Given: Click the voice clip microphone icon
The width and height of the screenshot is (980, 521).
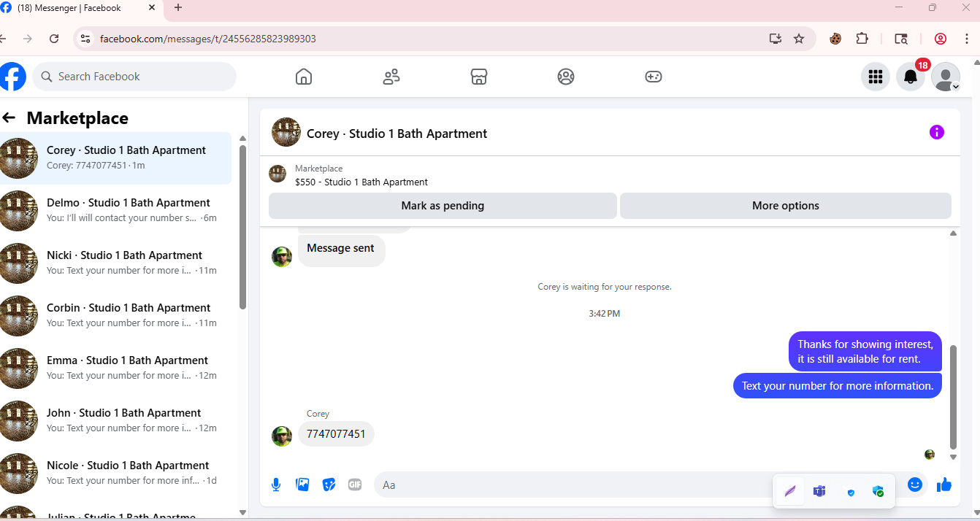Looking at the screenshot, I should click(x=276, y=485).
